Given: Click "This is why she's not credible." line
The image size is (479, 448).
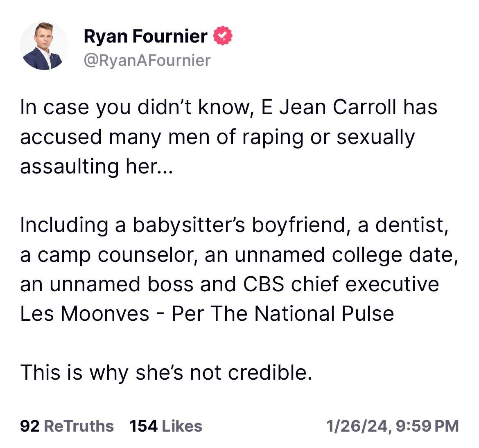Looking at the screenshot, I should (x=167, y=373).
